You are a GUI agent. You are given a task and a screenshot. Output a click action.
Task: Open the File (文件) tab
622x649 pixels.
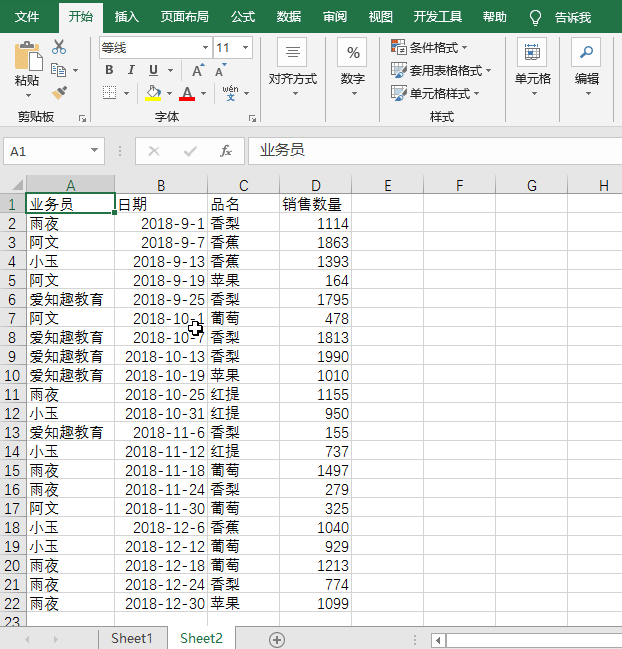click(x=27, y=17)
